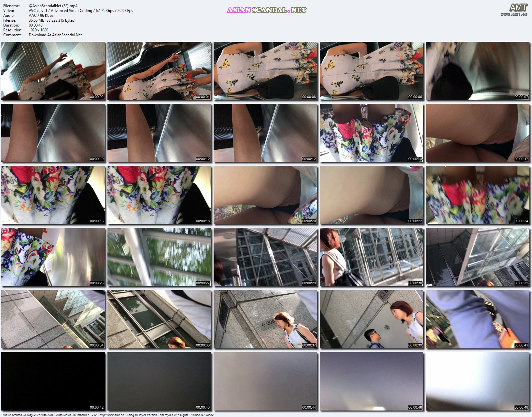
Task: Open the frame stamped 00:00:27
Action: 159,257
